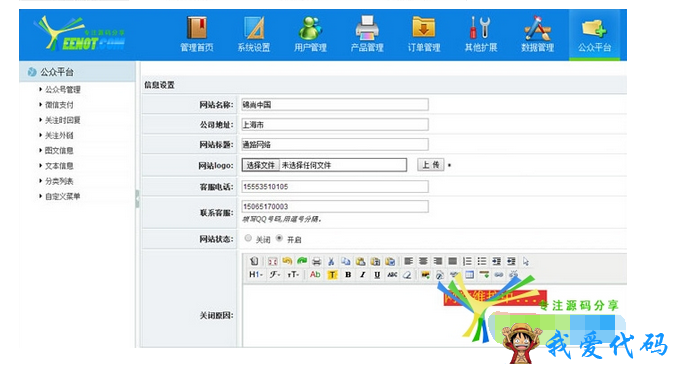The image size is (685, 369).
Task: Open the font family dropdown in editor
Action: tap(275, 275)
